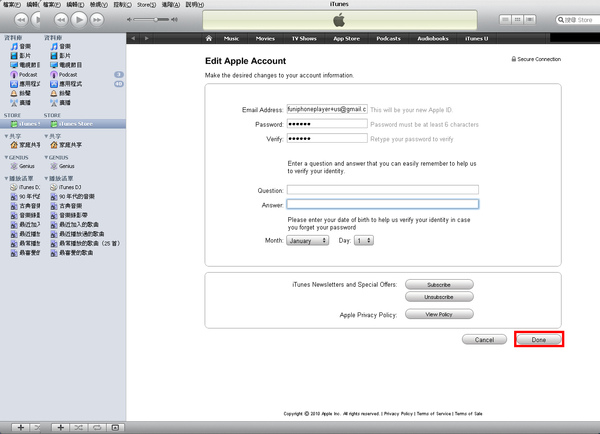The height and width of the screenshot is (434, 600).
Task: Edit the Email Address field
Action: pos(327,109)
